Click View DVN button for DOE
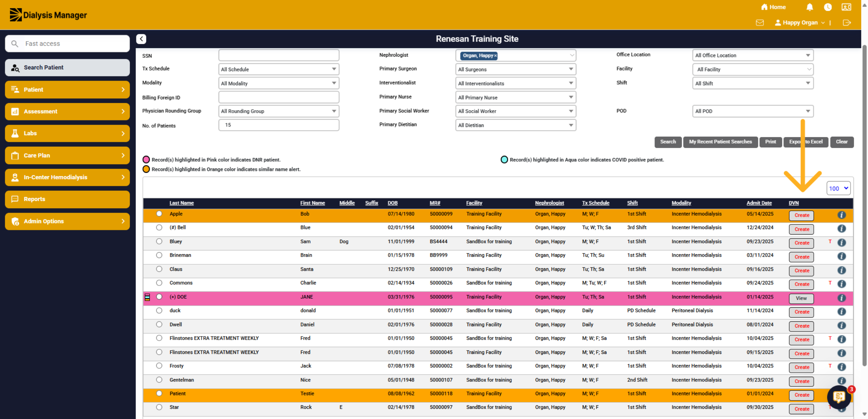This screenshot has width=868, height=419. tap(801, 298)
